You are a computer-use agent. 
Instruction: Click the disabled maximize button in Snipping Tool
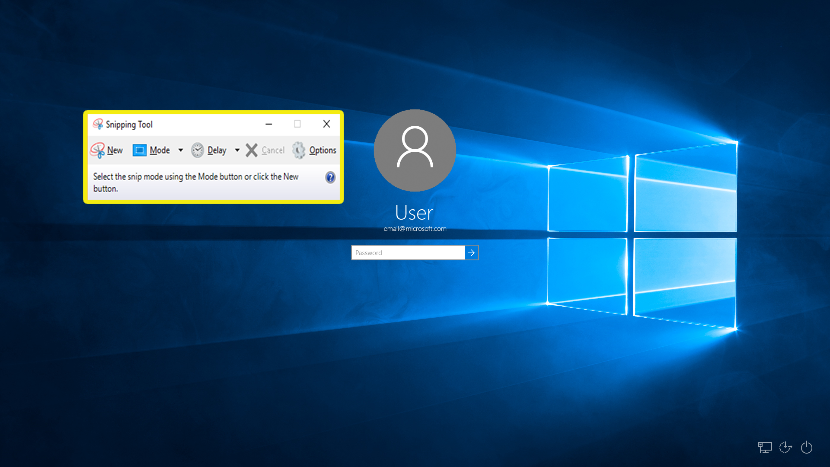(297, 124)
